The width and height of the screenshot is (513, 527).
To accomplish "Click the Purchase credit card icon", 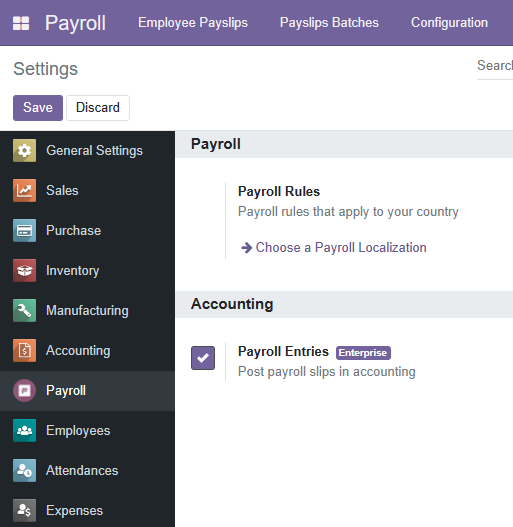I will [x=25, y=231].
